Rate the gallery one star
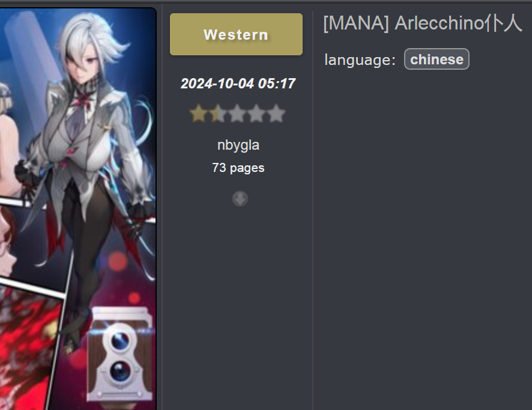This screenshot has height=410, width=532. (199, 114)
